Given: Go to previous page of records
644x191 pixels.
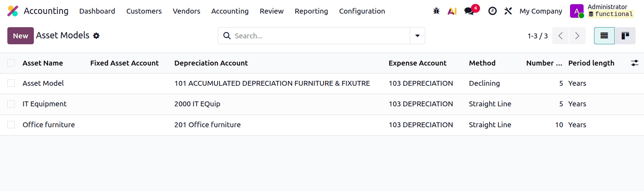Looking at the screenshot, I should [x=561, y=36].
